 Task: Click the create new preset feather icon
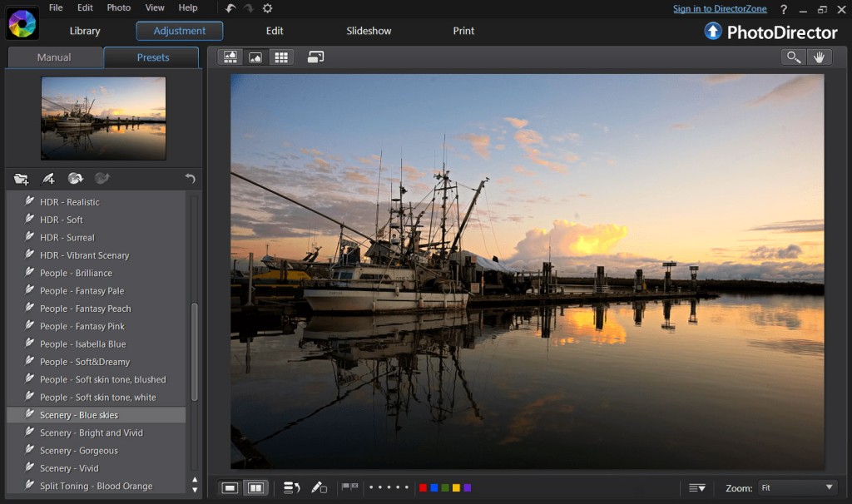(x=48, y=179)
